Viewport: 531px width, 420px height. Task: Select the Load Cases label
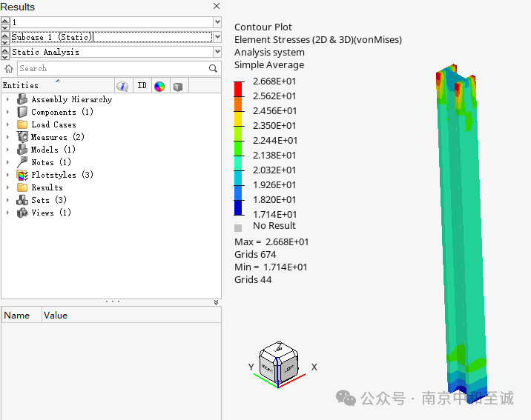(x=53, y=124)
